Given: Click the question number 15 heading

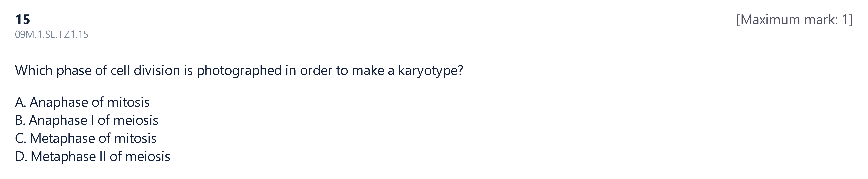Looking at the screenshot, I should (23, 20).
